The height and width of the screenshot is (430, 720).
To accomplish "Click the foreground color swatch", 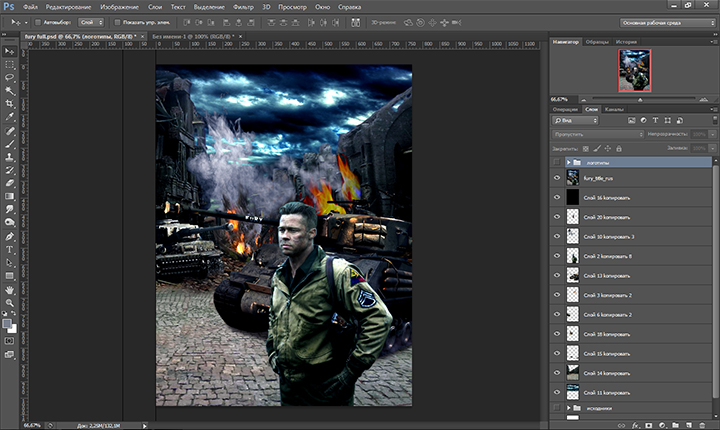I will pyautogui.click(x=7, y=323).
